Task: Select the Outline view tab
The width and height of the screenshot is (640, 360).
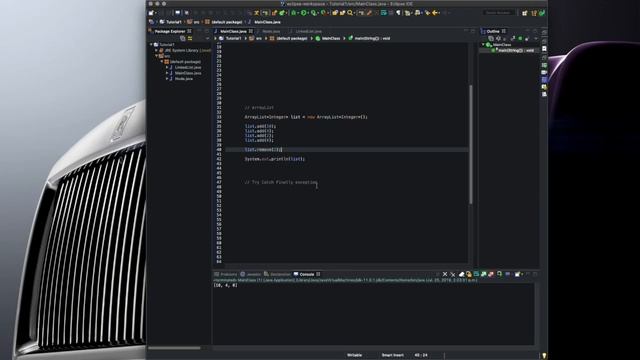Action: (x=493, y=31)
